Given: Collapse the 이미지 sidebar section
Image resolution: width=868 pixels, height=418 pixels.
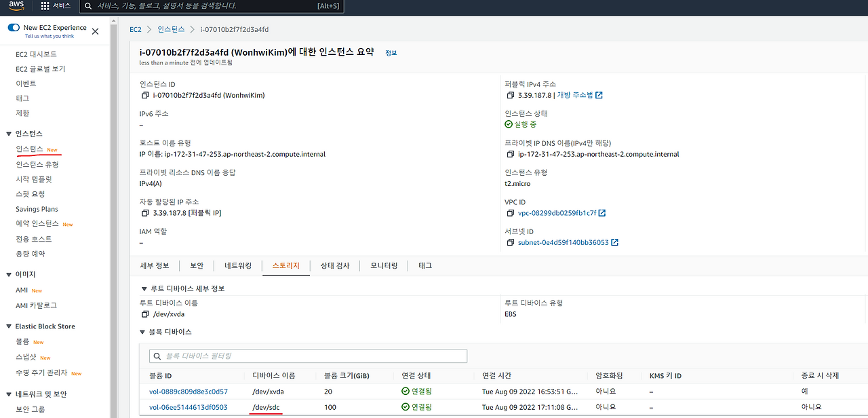Looking at the screenshot, I should coord(9,275).
